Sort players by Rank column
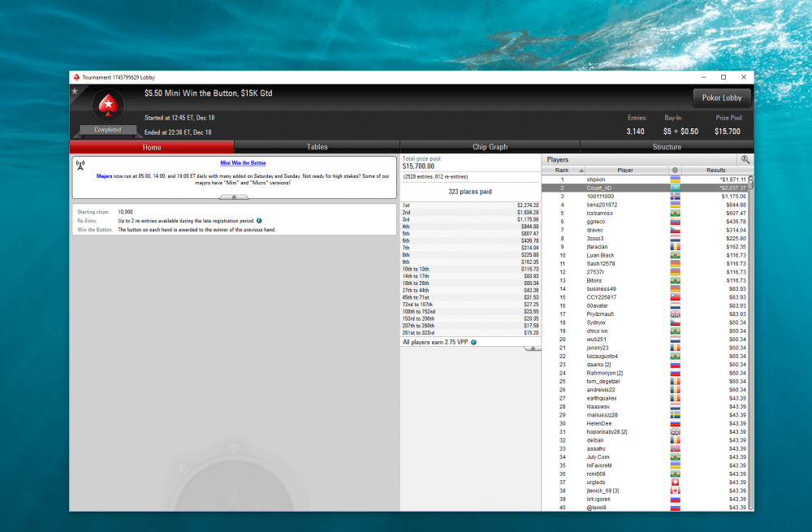This screenshot has height=532, width=812. pyautogui.click(x=562, y=171)
